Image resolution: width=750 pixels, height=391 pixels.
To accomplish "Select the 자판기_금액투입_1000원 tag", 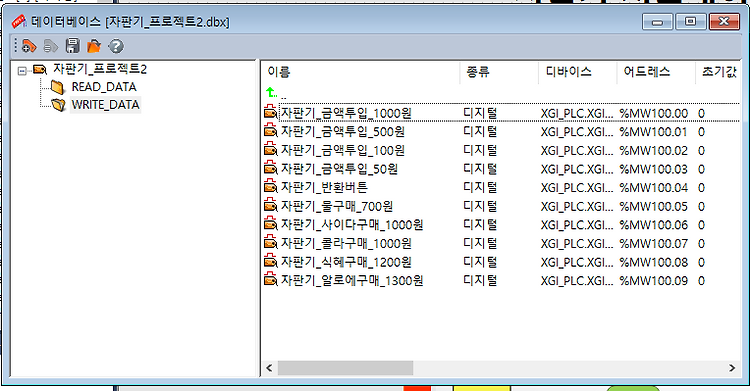I will pyautogui.click(x=346, y=113).
